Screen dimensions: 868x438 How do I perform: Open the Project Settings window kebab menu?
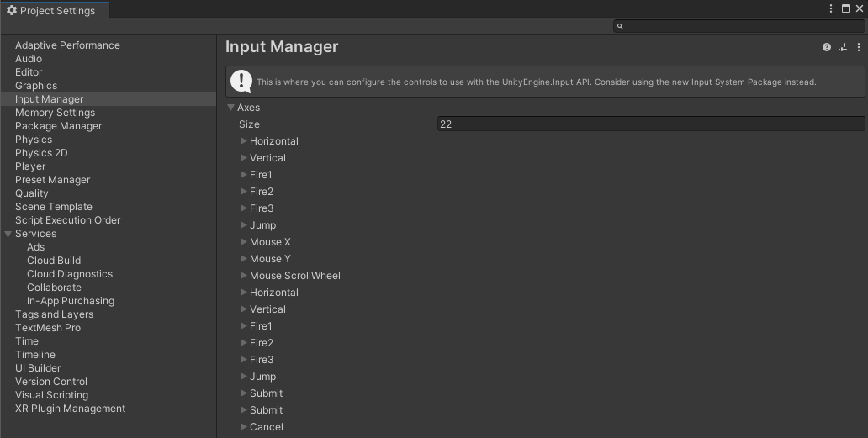click(832, 8)
